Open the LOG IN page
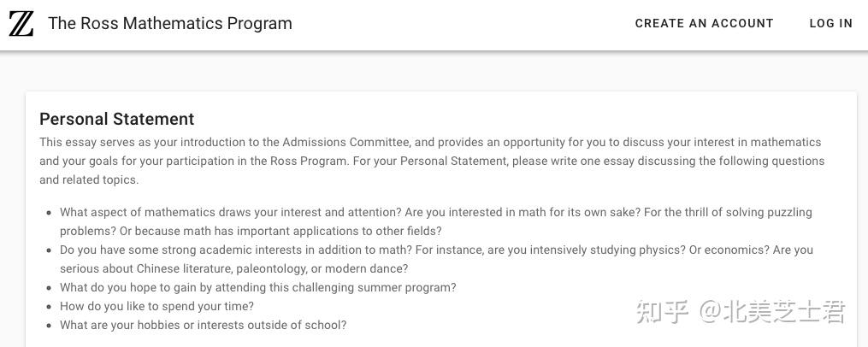This screenshot has height=347, width=868. [x=831, y=24]
